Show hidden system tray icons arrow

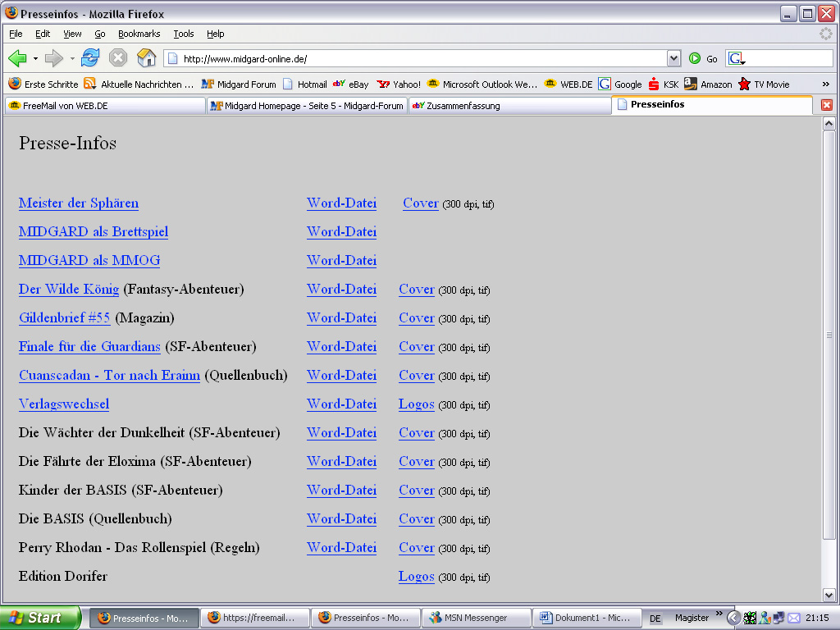click(733, 618)
